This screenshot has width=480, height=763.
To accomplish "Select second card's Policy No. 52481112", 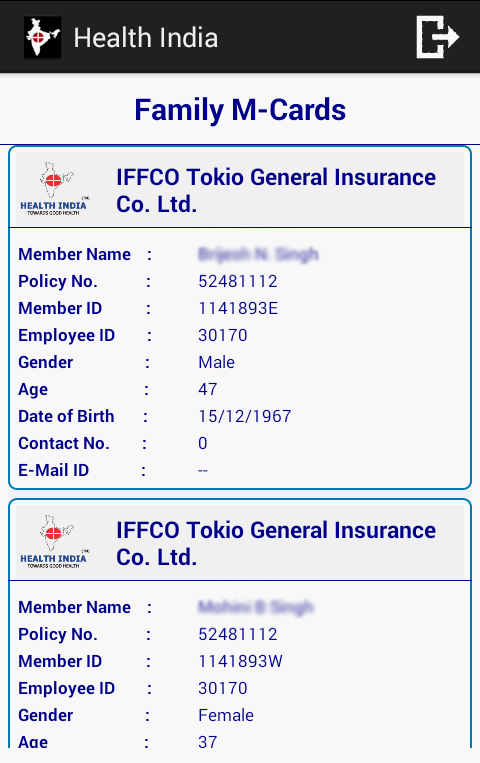I will pos(238,634).
